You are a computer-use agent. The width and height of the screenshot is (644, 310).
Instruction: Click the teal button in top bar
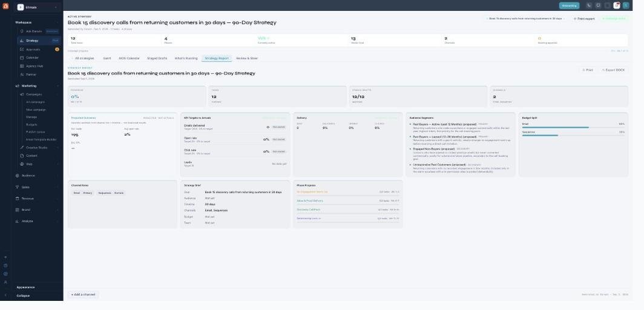click(x=569, y=5)
